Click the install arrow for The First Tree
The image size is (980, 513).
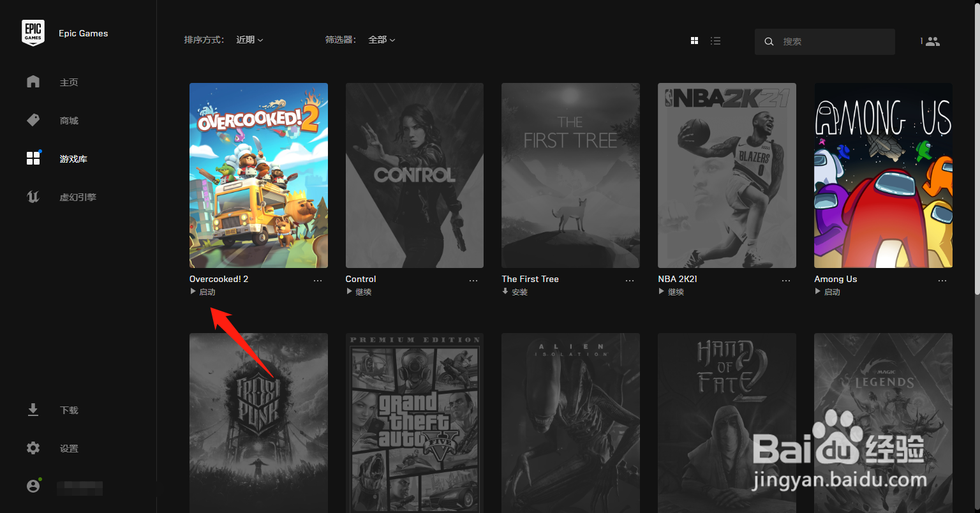505,292
